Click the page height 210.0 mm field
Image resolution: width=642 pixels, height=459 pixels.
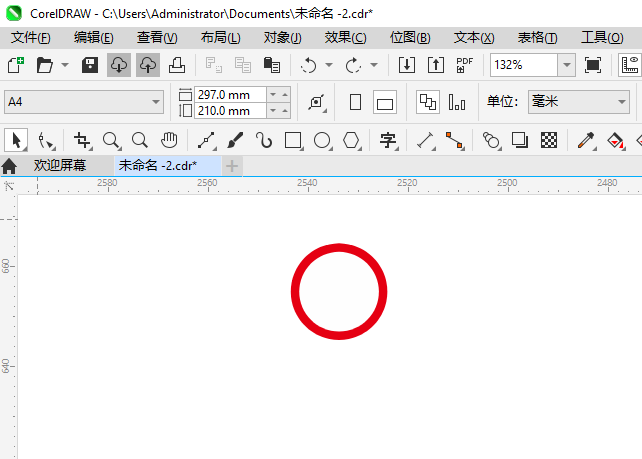(231, 111)
